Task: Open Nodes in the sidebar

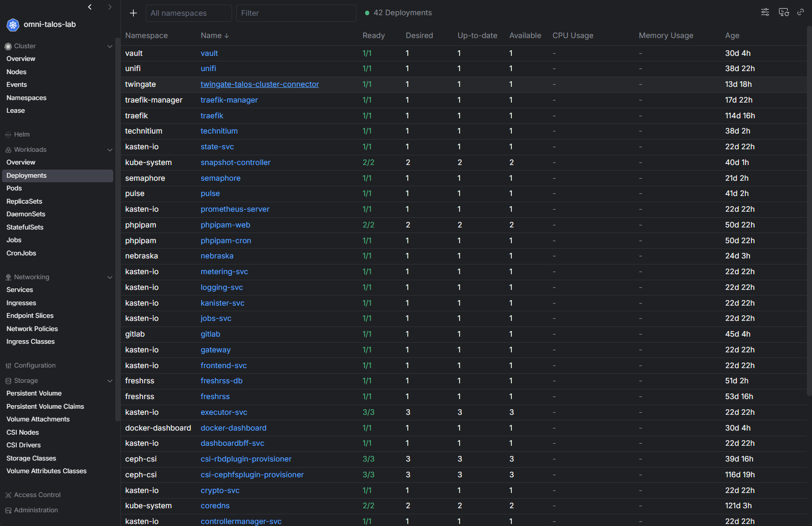Action: (x=16, y=72)
